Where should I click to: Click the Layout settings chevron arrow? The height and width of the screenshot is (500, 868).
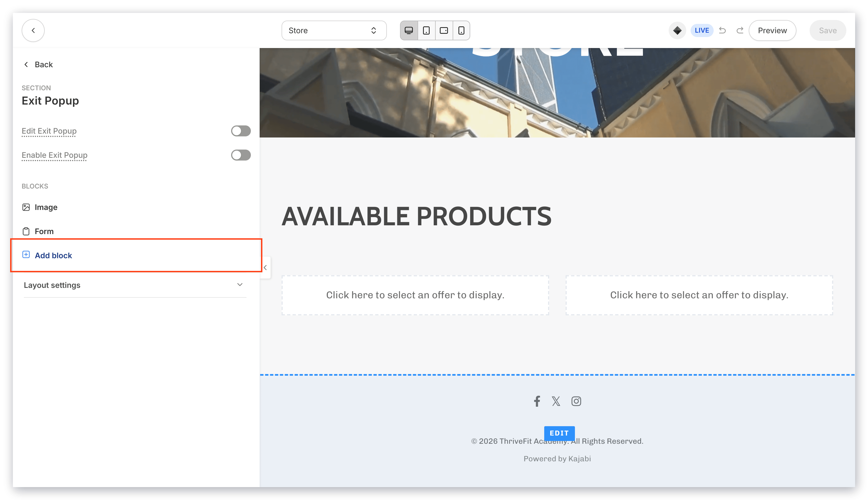pyautogui.click(x=239, y=285)
